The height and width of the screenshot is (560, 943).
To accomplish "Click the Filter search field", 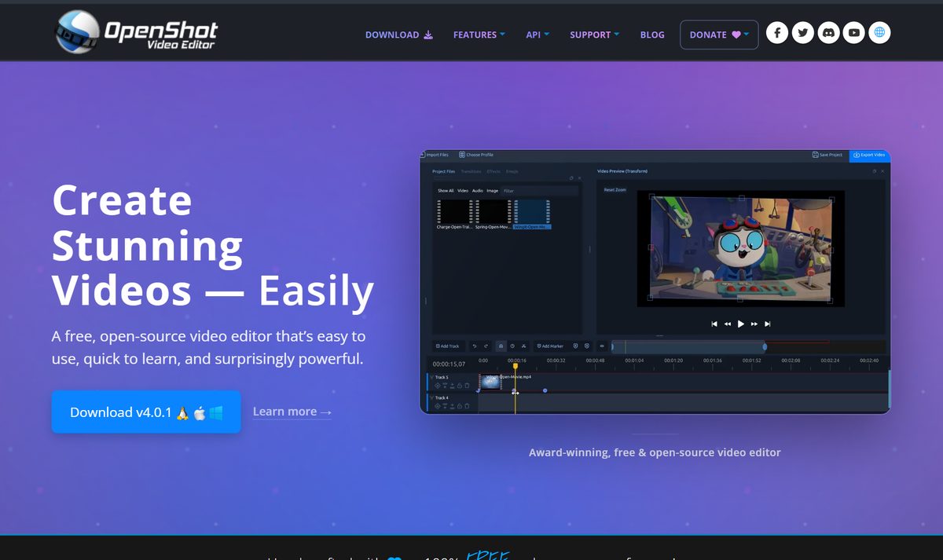I will (x=540, y=191).
